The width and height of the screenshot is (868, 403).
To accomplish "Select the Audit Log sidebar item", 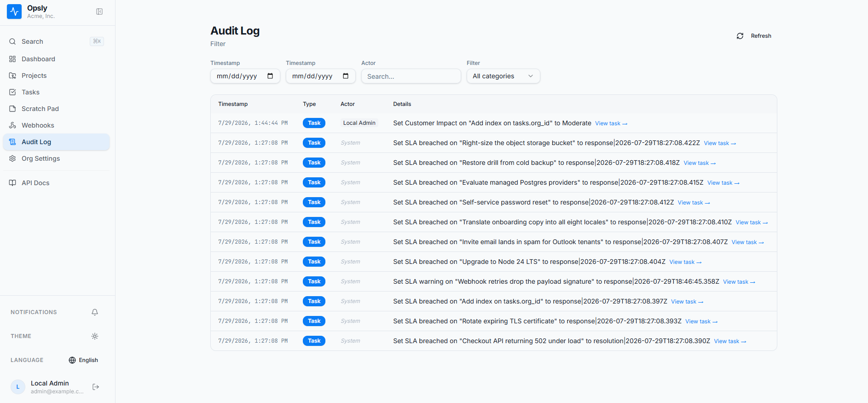I will (56, 142).
